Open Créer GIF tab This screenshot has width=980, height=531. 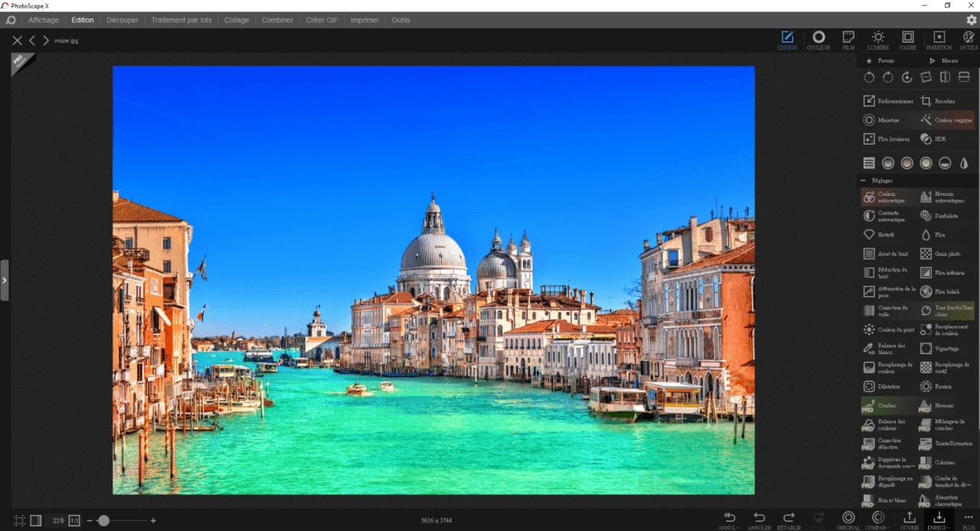point(322,20)
